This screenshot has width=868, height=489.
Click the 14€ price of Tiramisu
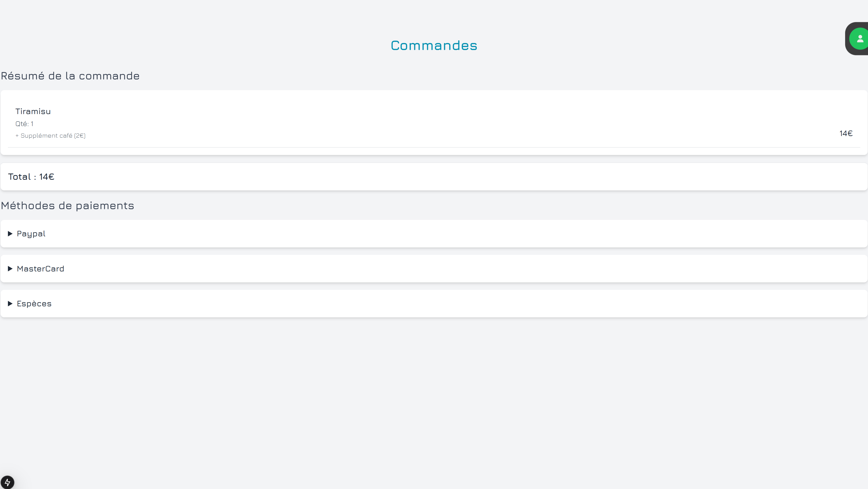point(846,133)
